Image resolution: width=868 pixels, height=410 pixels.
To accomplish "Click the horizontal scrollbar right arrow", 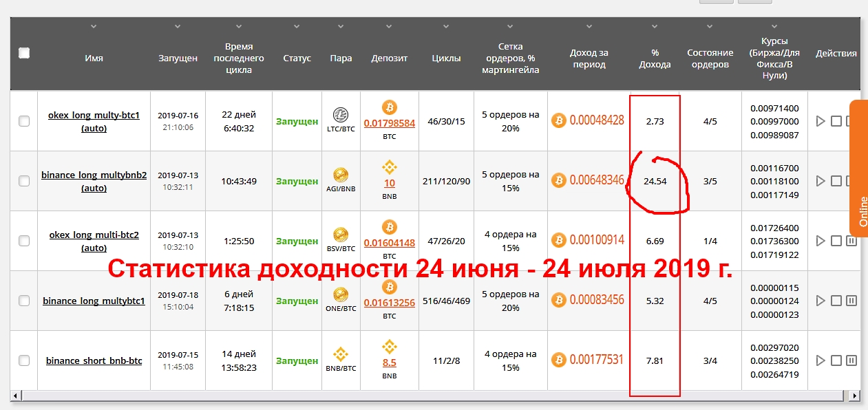I will tap(855, 396).
